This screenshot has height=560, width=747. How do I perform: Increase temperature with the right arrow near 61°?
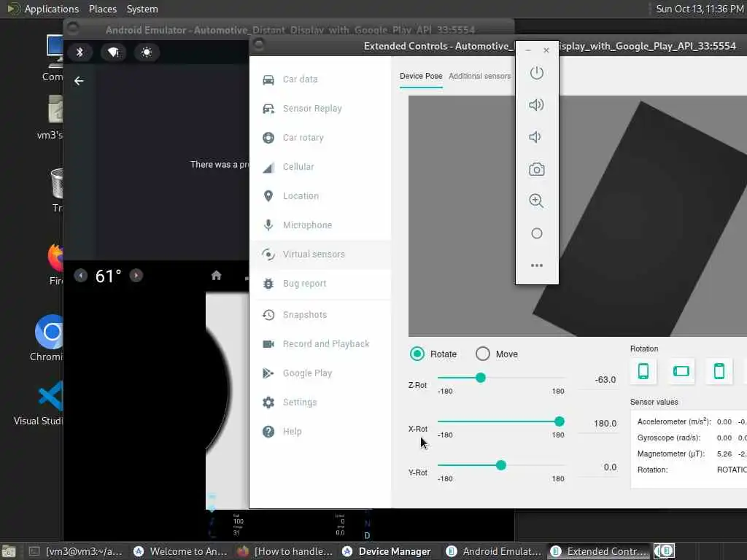(136, 275)
